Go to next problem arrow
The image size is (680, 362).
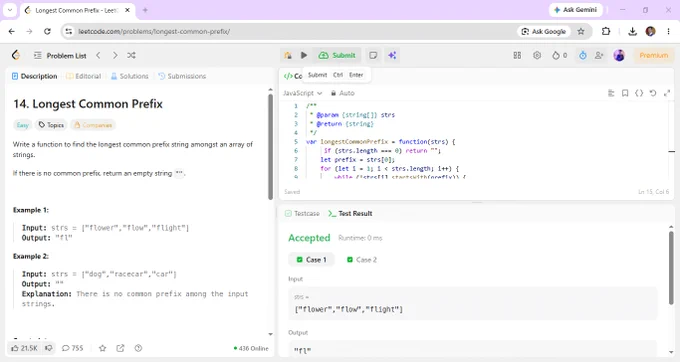[115, 55]
